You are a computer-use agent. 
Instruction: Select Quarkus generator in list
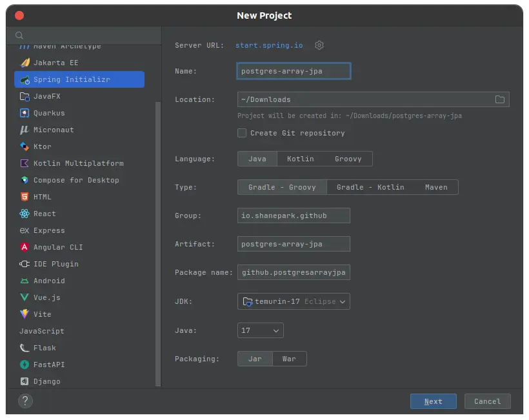(x=79, y=113)
